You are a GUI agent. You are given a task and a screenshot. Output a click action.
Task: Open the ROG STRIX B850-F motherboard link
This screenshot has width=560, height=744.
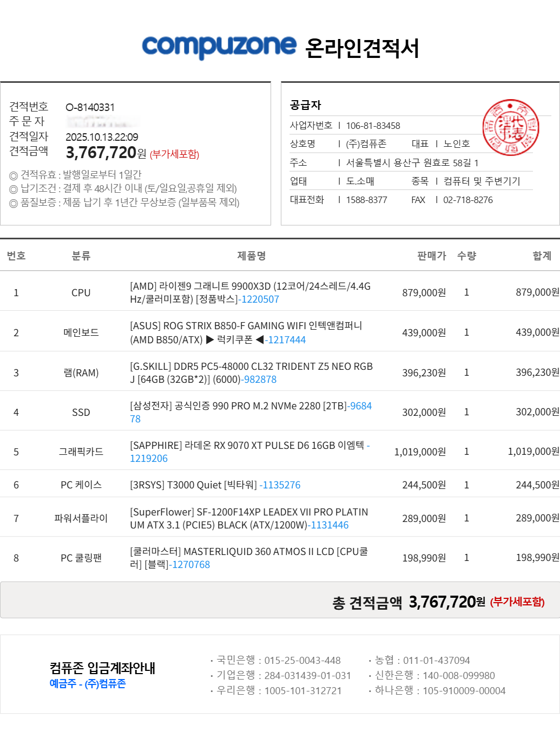(286, 340)
